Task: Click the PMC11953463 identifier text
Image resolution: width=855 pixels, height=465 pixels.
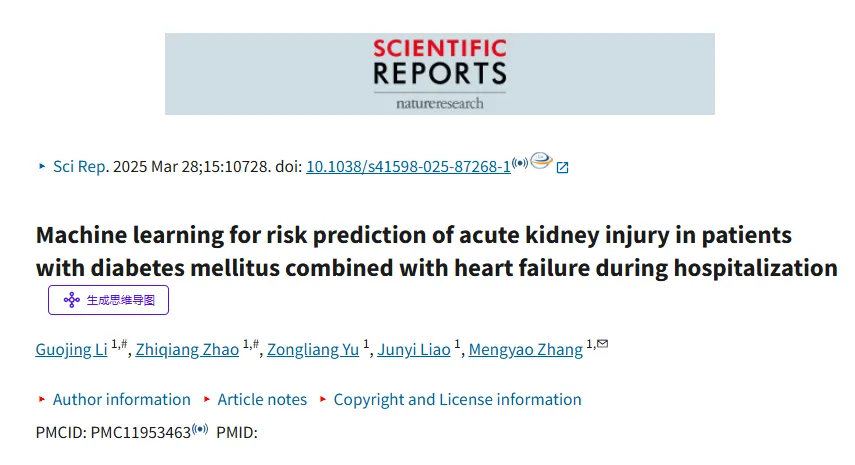Action: pyautogui.click(x=141, y=433)
